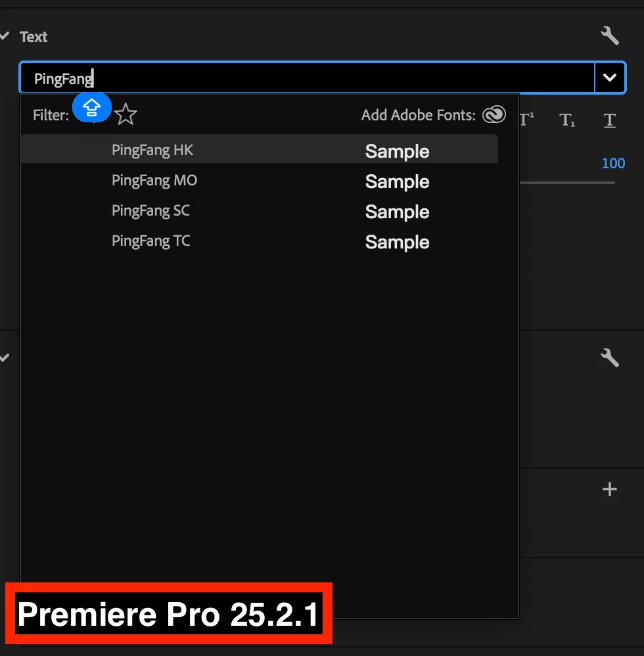Click the Sample preview for PingFang TC
Screen dimensions: 644x656
(397, 242)
